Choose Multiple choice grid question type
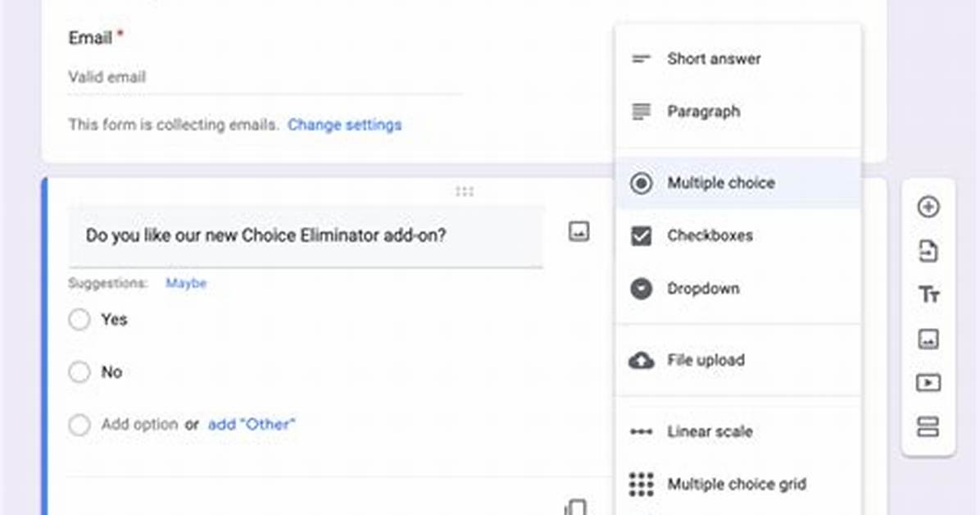 [738, 485]
